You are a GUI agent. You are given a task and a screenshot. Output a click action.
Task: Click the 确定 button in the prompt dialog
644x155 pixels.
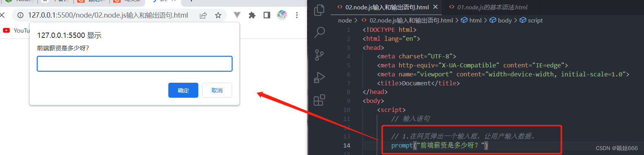pos(183,90)
